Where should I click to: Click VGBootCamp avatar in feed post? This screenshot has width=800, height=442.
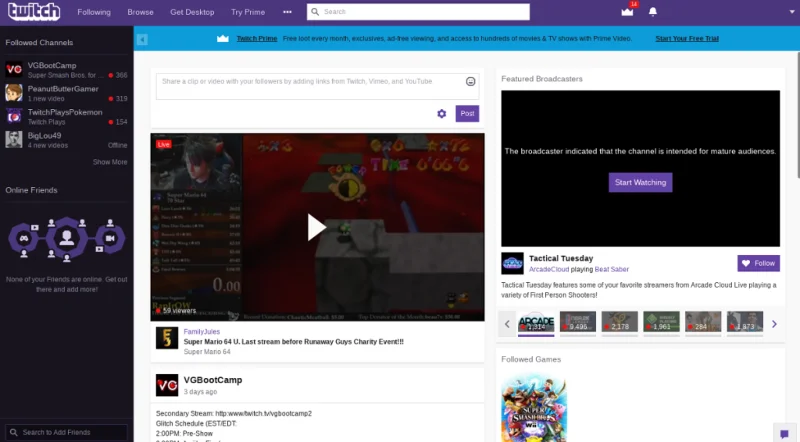(x=167, y=385)
